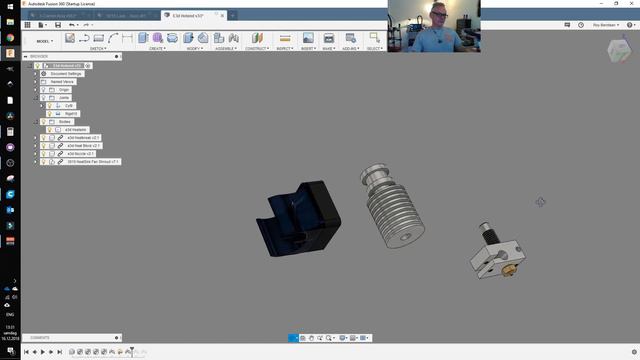Jump timeline to the end
The width and height of the screenshot is (640, 360).
[x=60, y=352]
